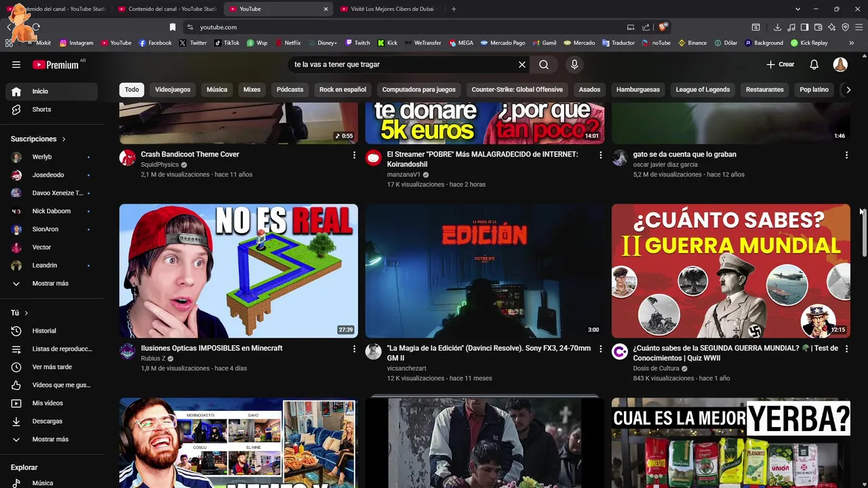Open Videos que me gustan
This screenshot has height=488, width=868.
52,385
